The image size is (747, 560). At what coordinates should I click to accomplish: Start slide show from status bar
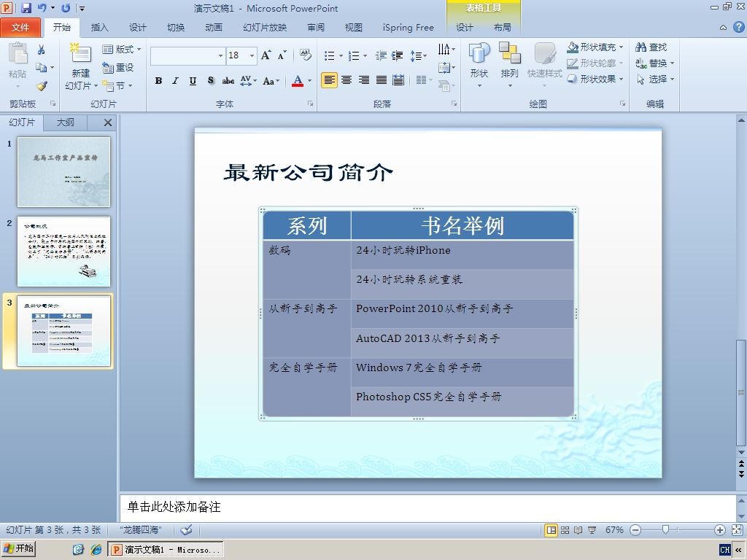point(592,530)
